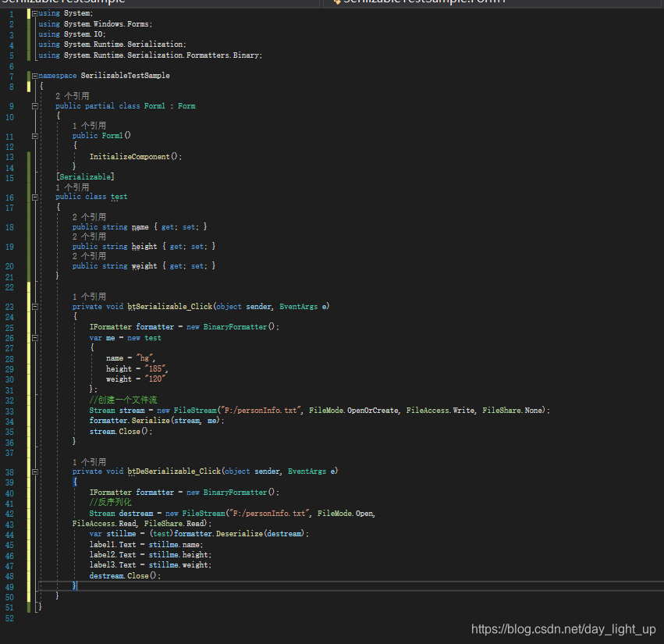The image size is (664, 644).
Task: Click 'FileMode.Open' on line 42
Action: 345,514
